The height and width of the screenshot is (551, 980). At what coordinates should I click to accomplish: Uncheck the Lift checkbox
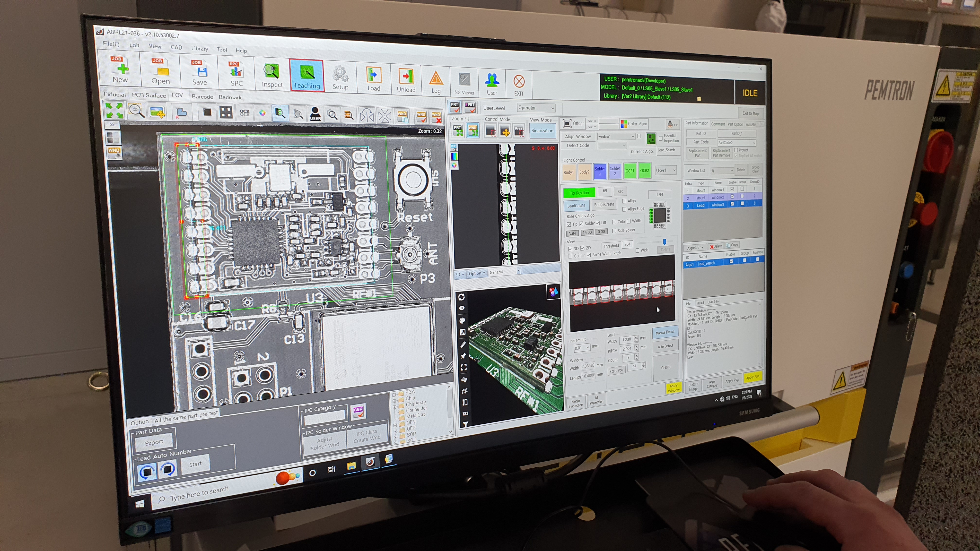click(598, 223)
